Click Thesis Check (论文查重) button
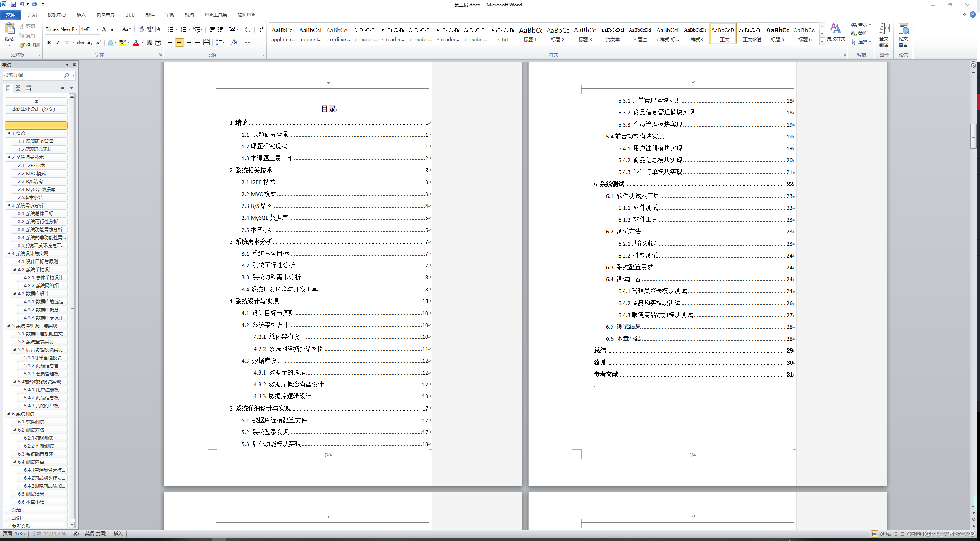This screenshot has height=541, width=980. [x=903, y=34]
